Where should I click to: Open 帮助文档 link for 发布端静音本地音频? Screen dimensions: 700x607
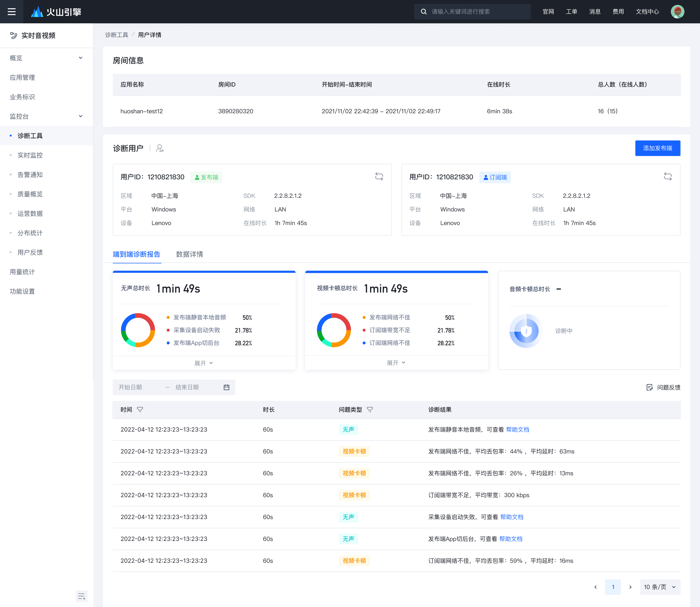coord(517,430)
